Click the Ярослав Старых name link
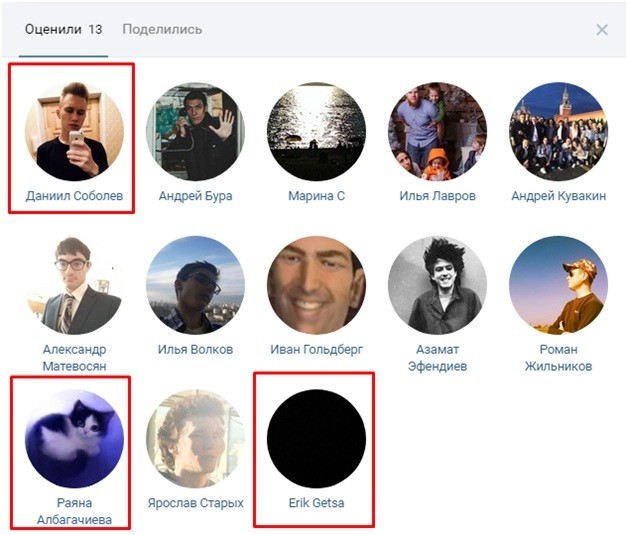This screenshot has width=628, height=535. pyautogui.click(x=195, y=503)
